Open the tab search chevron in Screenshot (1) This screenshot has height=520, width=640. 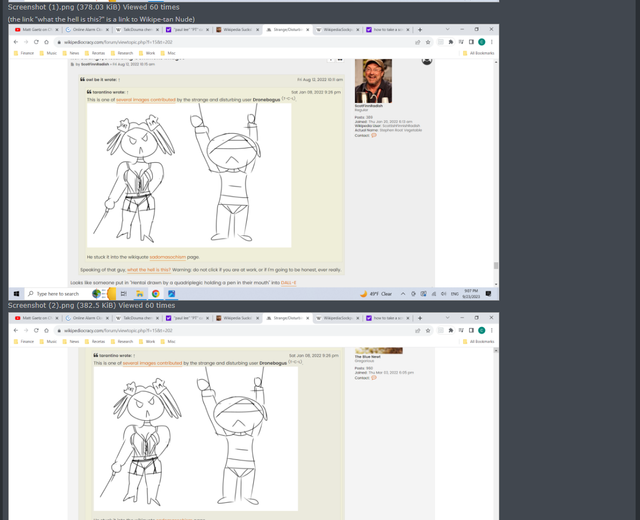coord(447,29)
